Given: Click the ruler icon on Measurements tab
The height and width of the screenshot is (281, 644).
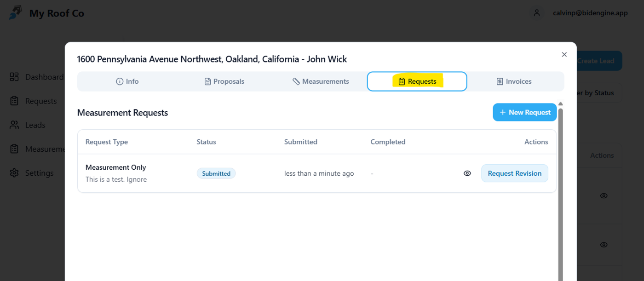Looking at the screenshot, I should pos(296,81).
